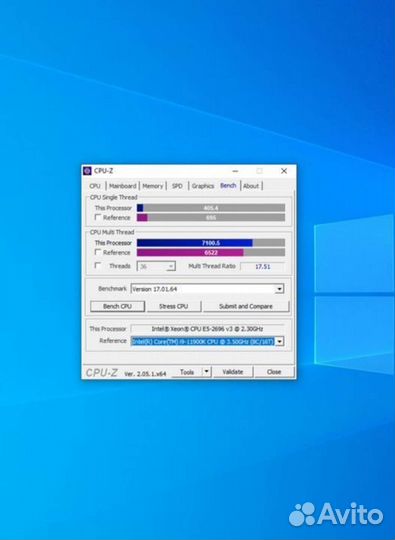Switch to the CPU tab
Screen dimensions: 395x540
click(95, 186)
